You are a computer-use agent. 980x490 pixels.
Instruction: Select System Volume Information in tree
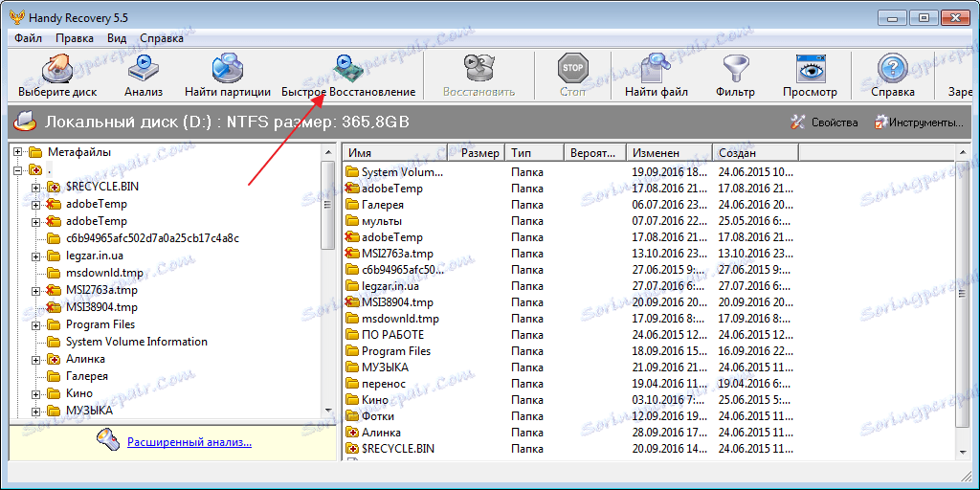coord(136,342)
